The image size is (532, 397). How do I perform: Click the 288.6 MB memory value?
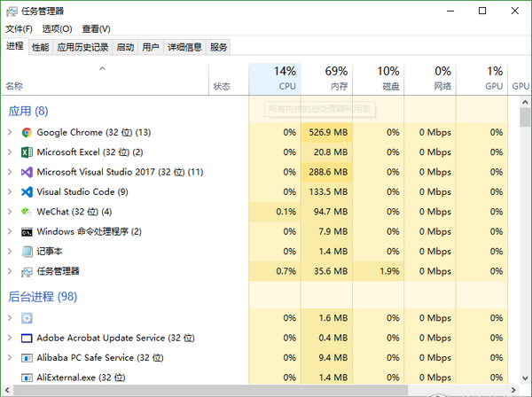pos(328,172)
